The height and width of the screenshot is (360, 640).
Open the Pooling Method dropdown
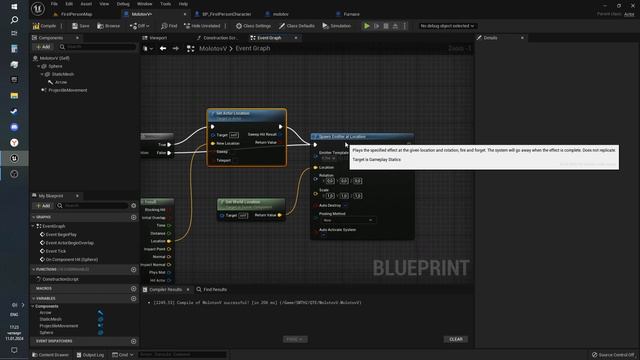(348, 220)
